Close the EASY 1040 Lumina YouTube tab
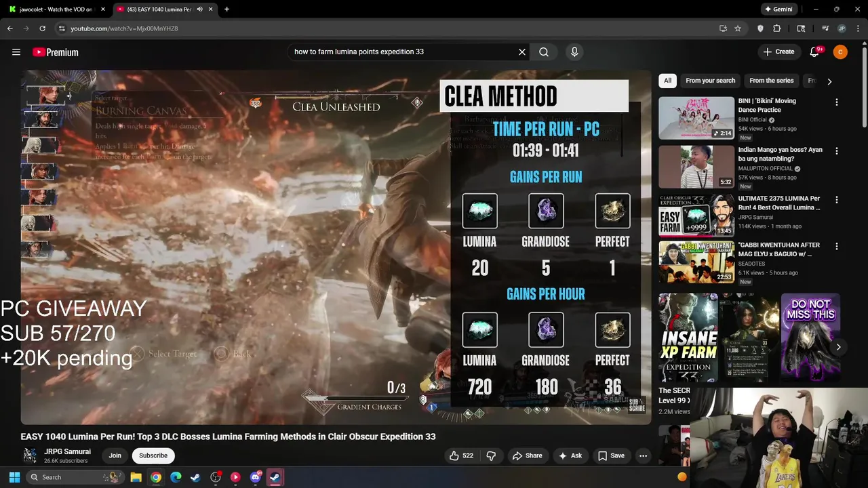 [x=211, y=9]
